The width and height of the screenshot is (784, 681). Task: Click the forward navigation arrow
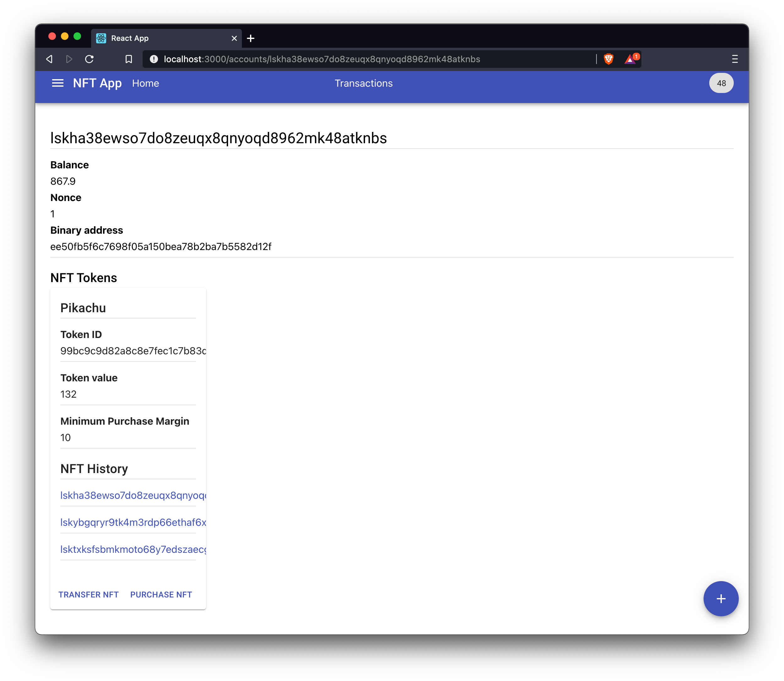point(69,59)
